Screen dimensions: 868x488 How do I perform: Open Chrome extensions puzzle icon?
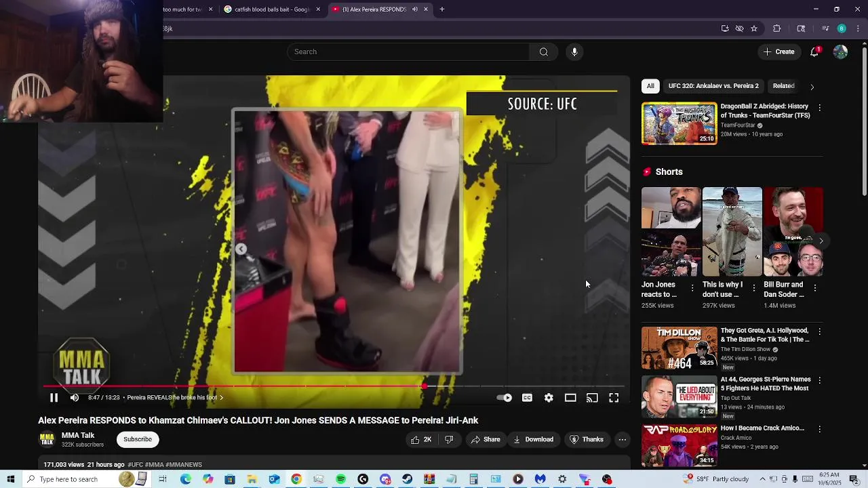point(777,28)
